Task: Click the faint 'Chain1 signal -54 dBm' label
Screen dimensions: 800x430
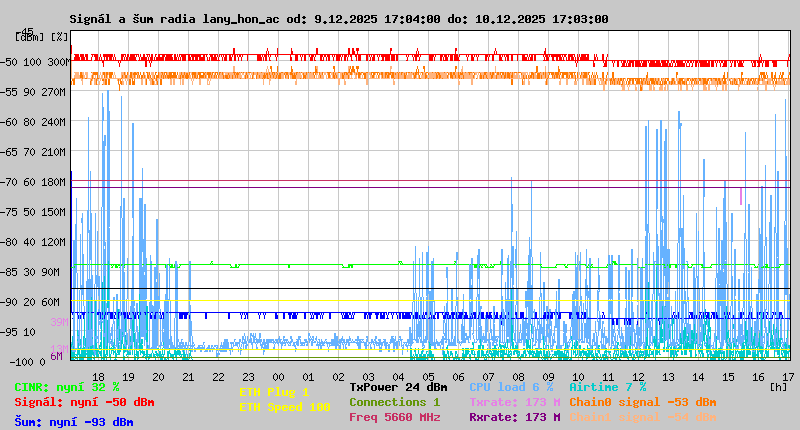Action: click(x=643, y=417)
